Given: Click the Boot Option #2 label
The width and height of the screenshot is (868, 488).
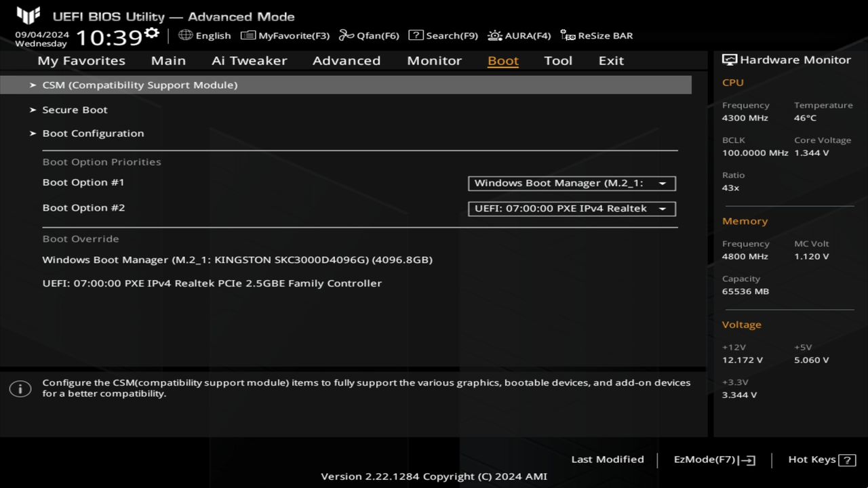Looking at the screenshot, I should [x=83, y=208].
